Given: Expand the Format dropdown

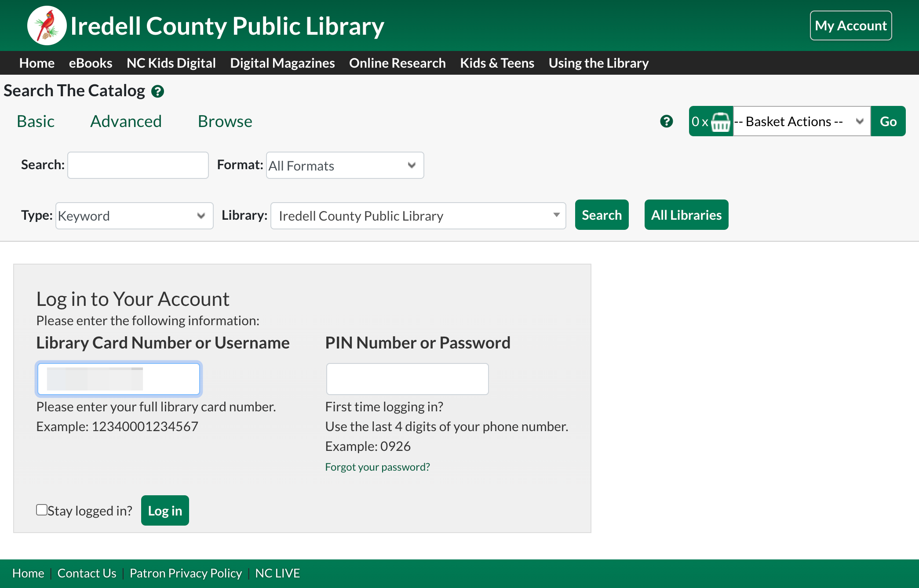Looking at the screenshot, I should tap(345, 166).
